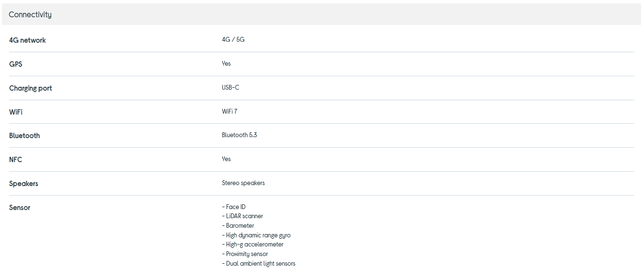Viewport: 644px width, 269px height.
Task: Click the WiFi row label
Action: click(16, 112)
